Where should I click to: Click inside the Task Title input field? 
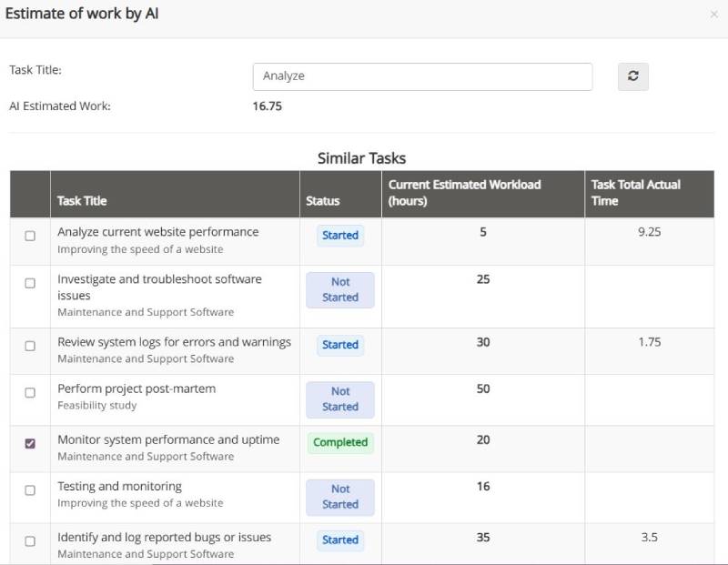421,76
